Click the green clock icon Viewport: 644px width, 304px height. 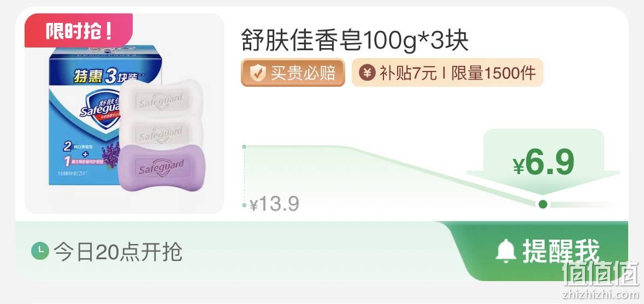point(40,251)
